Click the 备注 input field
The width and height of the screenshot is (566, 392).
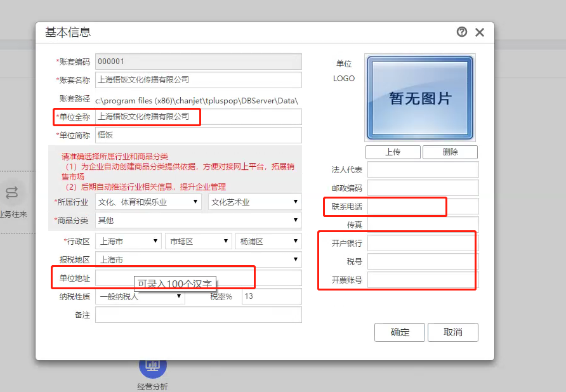click(198, 315)
